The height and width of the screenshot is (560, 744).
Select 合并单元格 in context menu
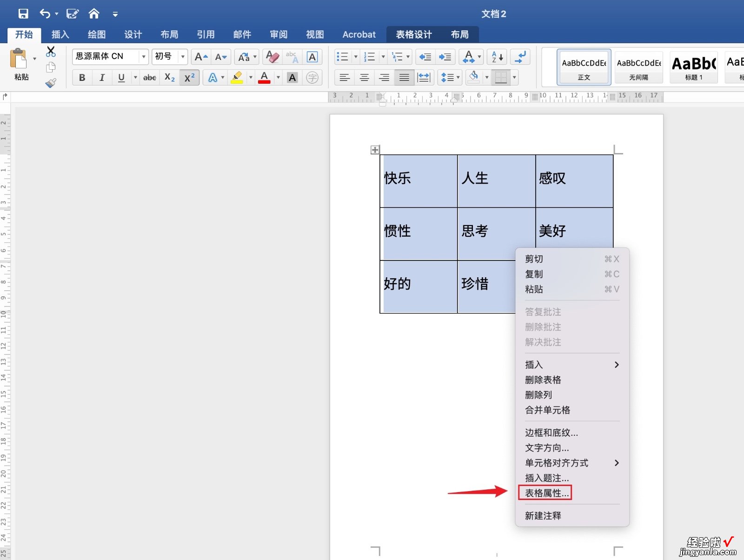(x=547, y=410)
